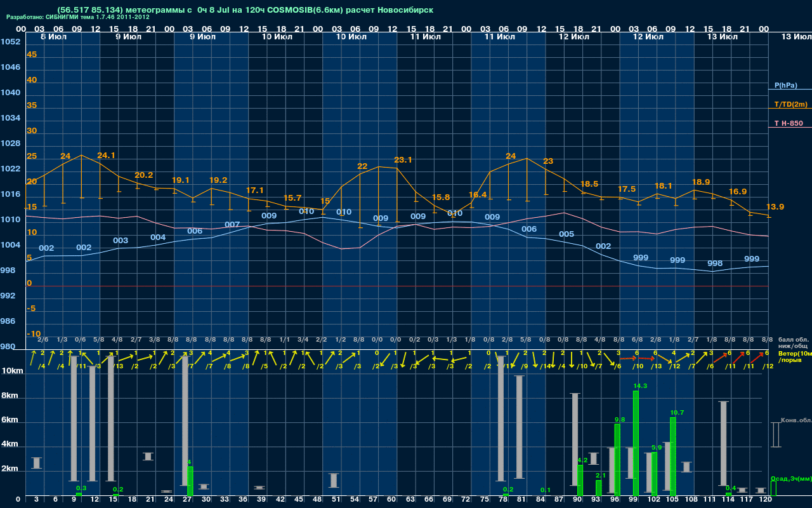The width and height of the screenshot is (812, 508).
Task: Click the 18.5 temperature label
Action: [x=589, y=184]
